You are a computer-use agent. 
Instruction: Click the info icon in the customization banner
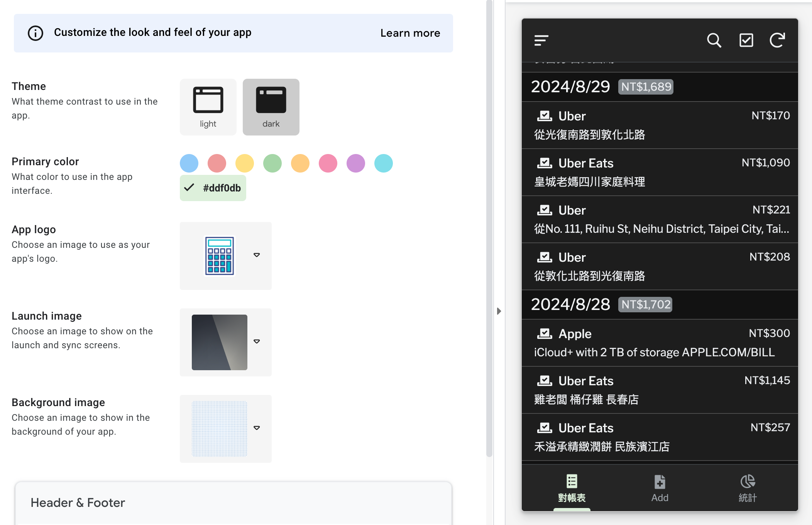pyautogui.click(x=35, y=33)
